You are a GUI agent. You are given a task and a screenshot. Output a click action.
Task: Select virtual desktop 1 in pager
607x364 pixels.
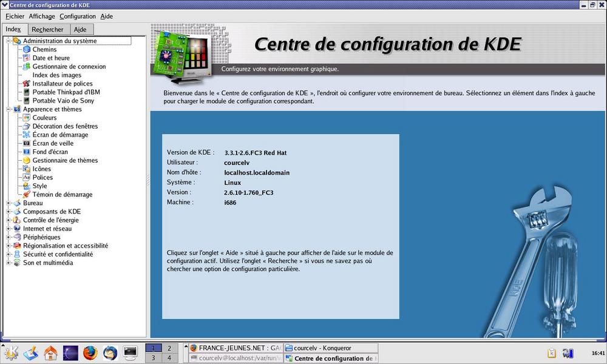pos(154,348)
